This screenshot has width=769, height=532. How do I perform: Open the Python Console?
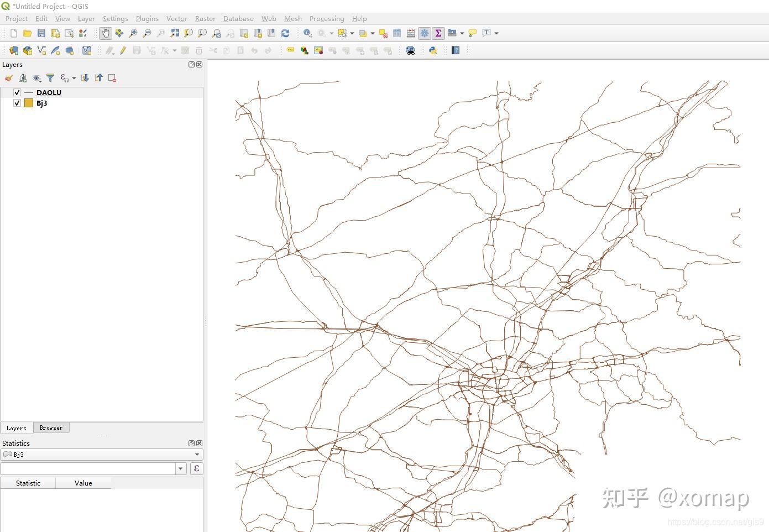[433, 50]
